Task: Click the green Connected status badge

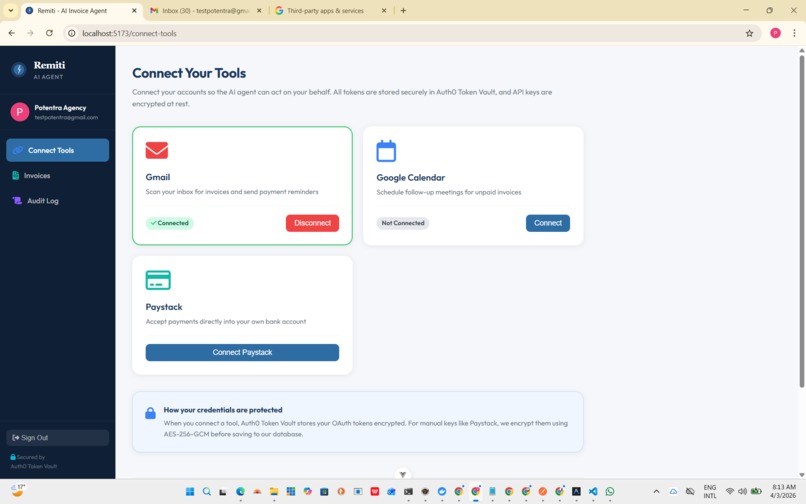Action: tap(170, 223)
